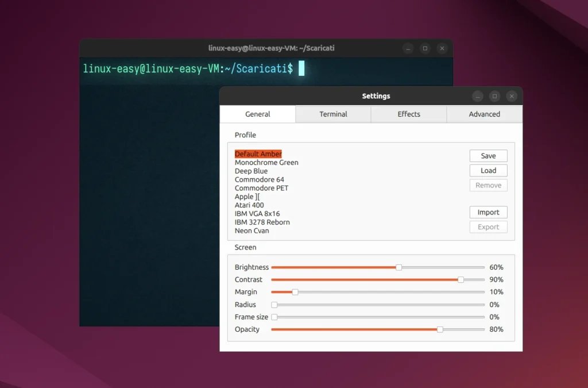Switch to the Effects tab
The width and height of the screenshot is (588, 388).
click(x=408, y=114)
